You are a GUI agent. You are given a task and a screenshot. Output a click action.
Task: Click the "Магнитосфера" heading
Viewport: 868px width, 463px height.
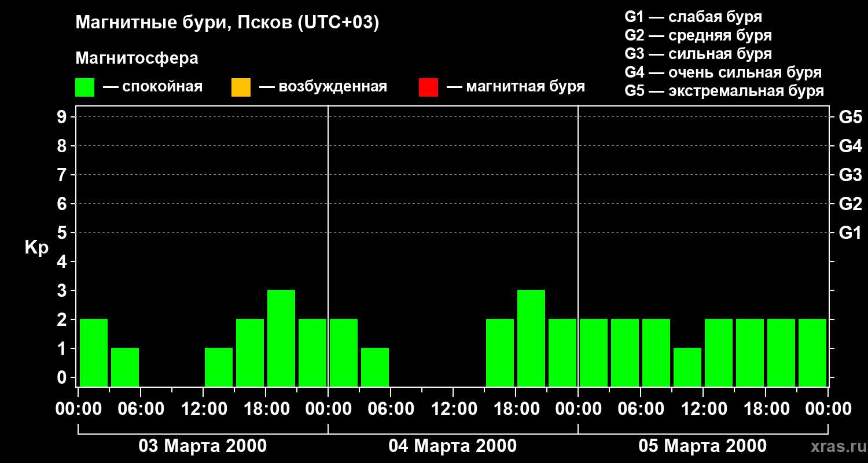tap(137, 58)
